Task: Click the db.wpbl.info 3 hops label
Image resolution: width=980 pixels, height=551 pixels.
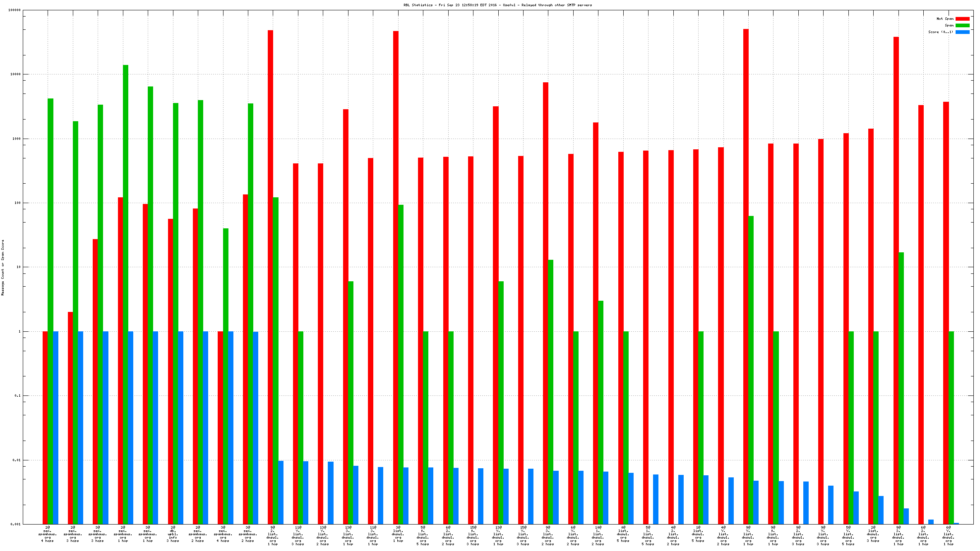Action: click(x=173, y=534)
